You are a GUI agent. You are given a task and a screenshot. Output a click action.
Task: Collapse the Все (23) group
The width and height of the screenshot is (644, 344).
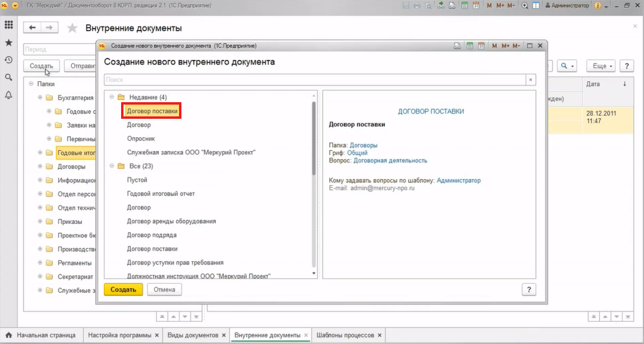coord(112,166)
